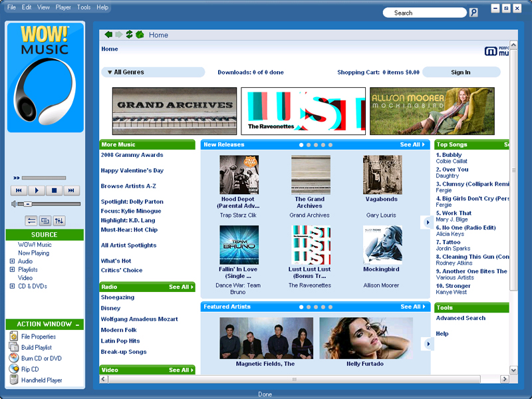This screenshot has width=532, height=399.
Task: Click the search magnifier button
Action: (x=473, y=13)
